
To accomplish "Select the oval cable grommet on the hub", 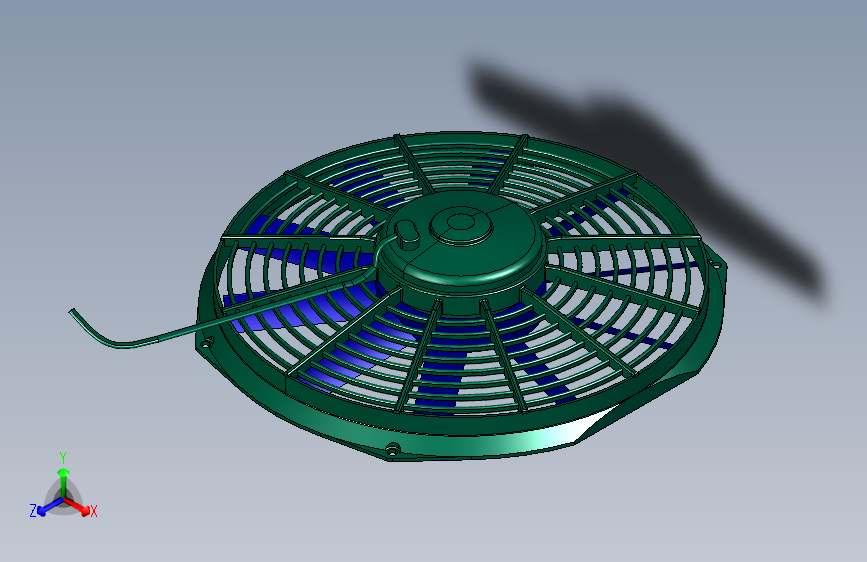I will coord(408,234).
